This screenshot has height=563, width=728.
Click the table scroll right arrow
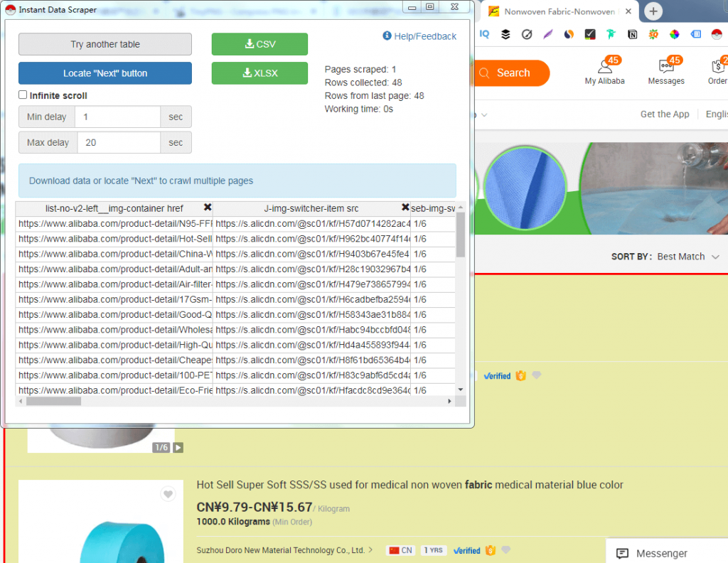tap(449, 401)
